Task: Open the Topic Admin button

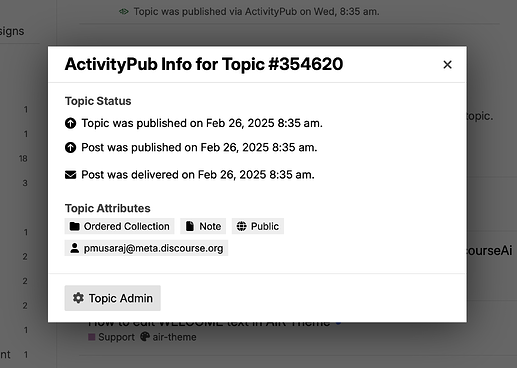Action: coord(113,298)
